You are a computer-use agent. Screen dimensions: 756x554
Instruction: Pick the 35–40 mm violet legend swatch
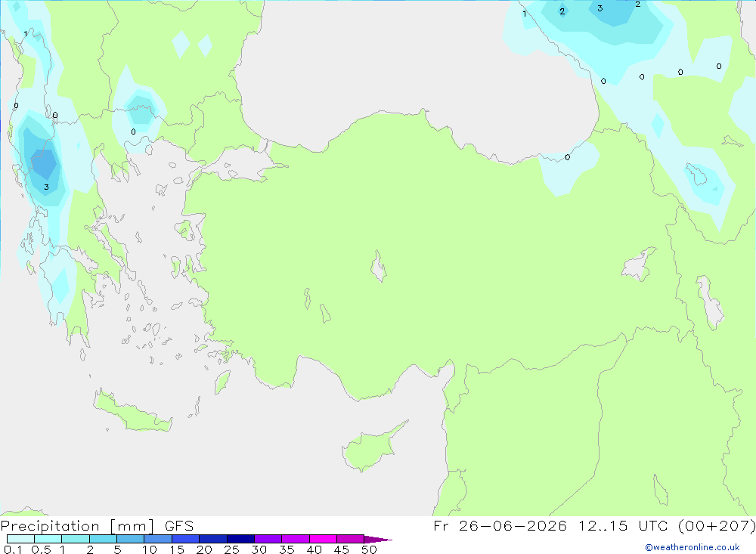(x=295, y=539)
